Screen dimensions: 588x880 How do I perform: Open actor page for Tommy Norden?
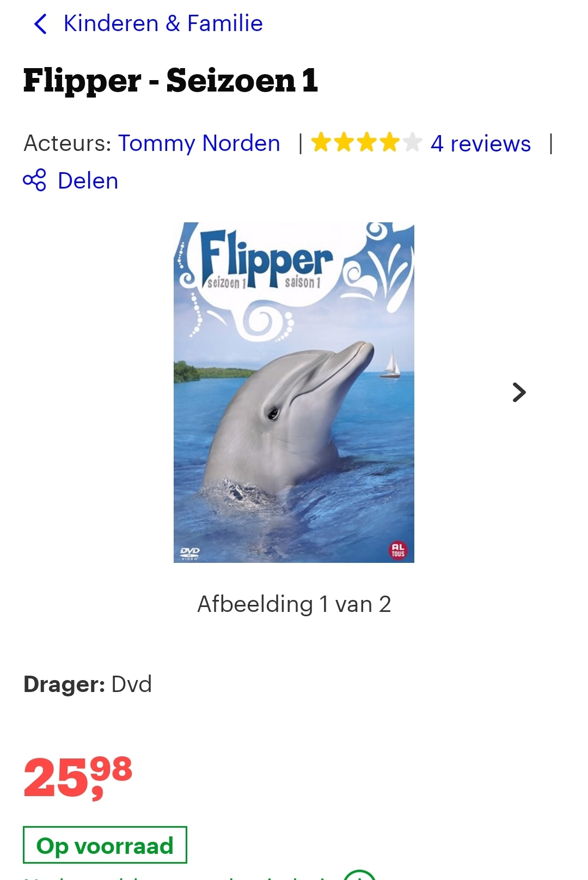point(199,143)
